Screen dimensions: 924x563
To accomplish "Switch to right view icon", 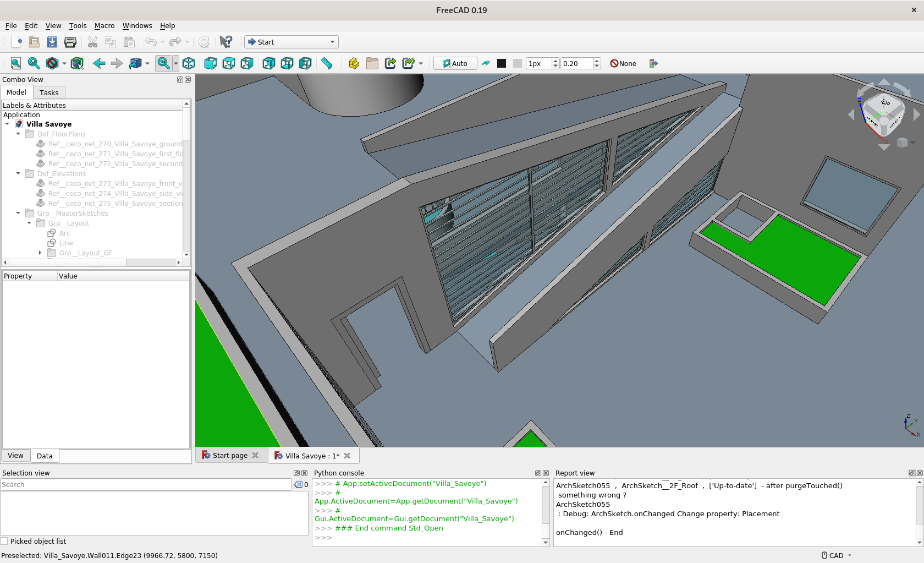I will [x=247, y=63].
